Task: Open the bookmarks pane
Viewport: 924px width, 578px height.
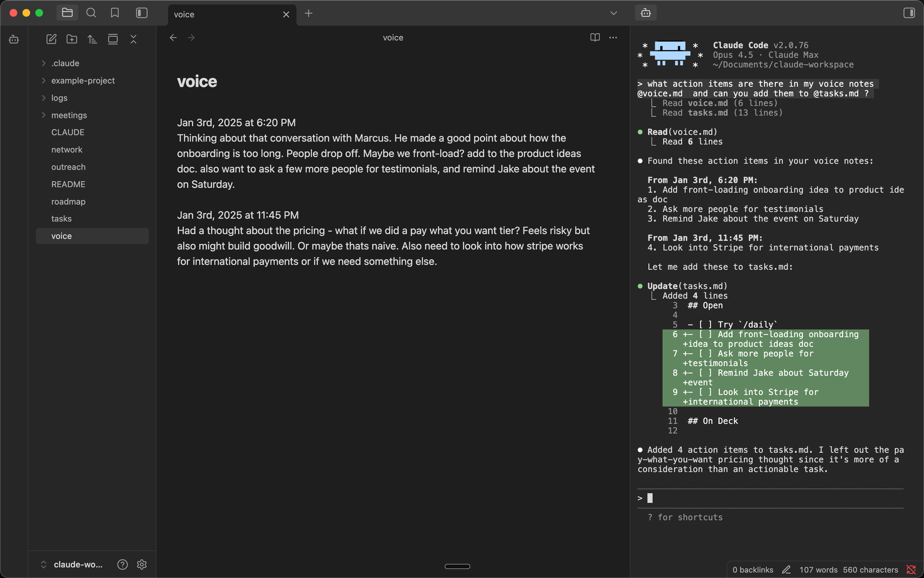Action: click(x=115, y=13)
